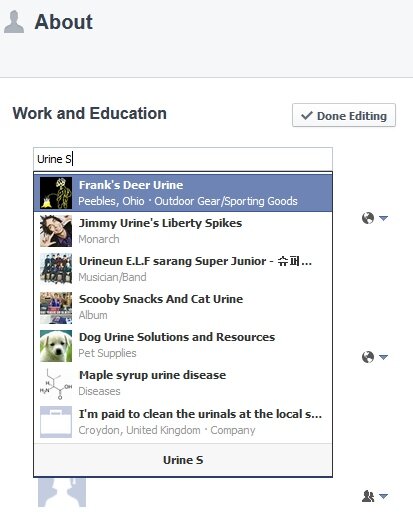Viewport: 413px width, 520px height.
Task: Click Frank's Deer Urine page thumbnail
Action: tap(56, 193)
